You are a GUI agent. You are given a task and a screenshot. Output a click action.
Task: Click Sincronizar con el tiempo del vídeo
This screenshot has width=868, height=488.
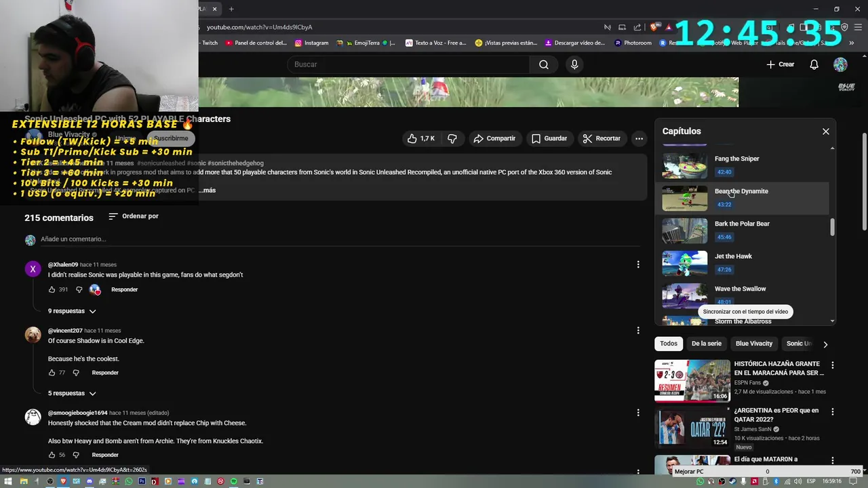coord(745,312)
